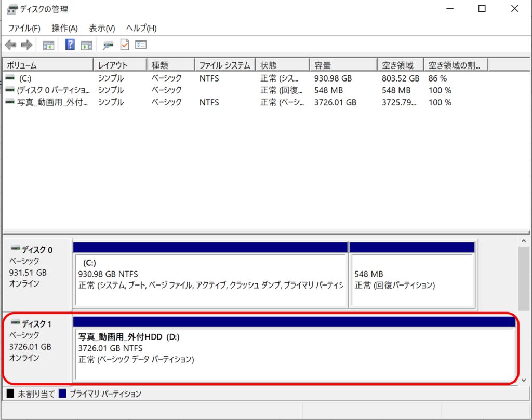Open the 表示(V) menu
Screen dimensions: 532x420
[102, 28]
